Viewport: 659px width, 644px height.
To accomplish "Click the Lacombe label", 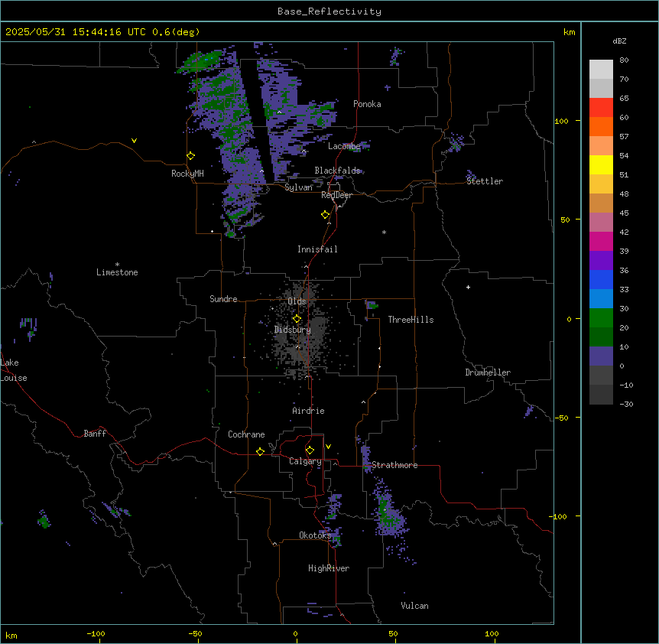I will [x=344, y=146].
